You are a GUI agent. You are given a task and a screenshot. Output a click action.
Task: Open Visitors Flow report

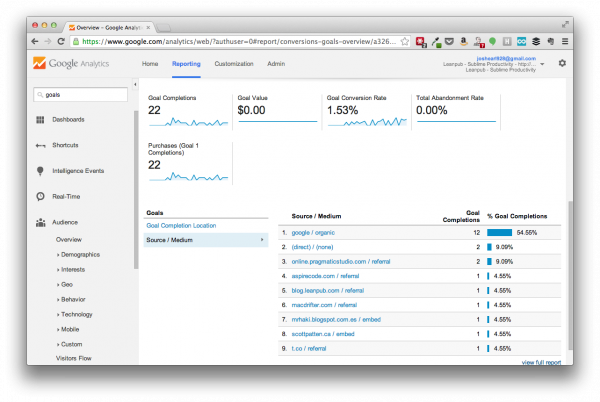(x=73, y=358)
